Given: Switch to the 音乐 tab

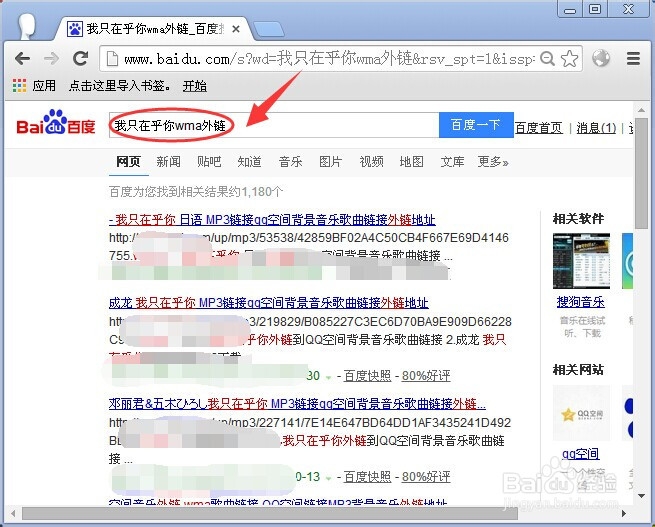Looking at the screenshot, I should [290, 161].
